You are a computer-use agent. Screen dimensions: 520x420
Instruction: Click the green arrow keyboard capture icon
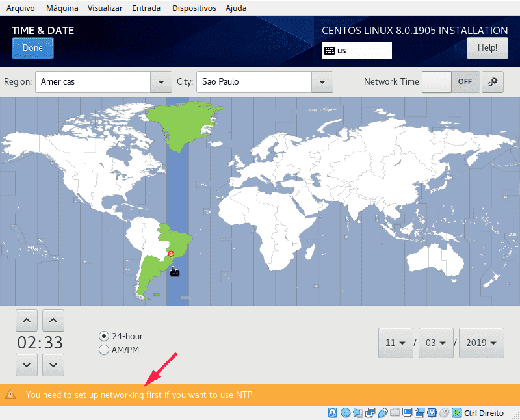click(457, 413)
